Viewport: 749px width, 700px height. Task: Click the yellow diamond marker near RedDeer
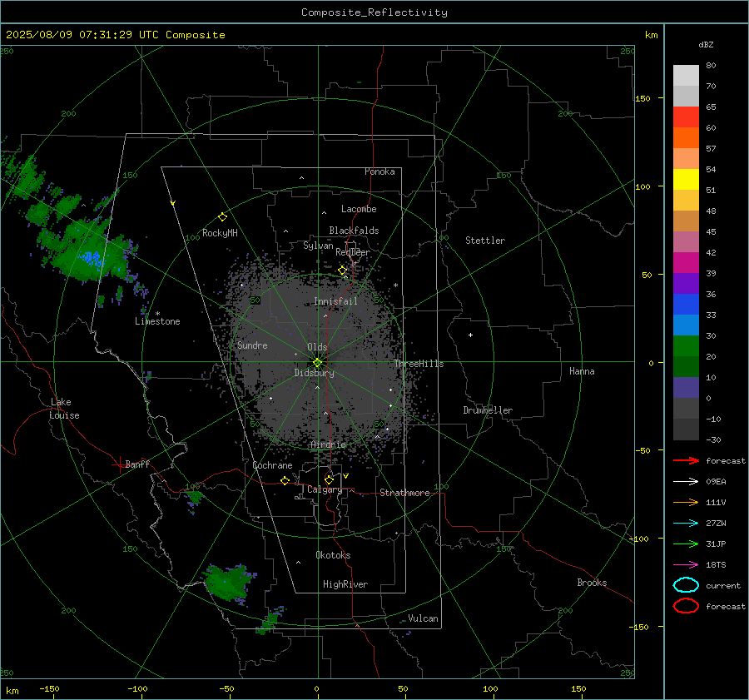click(x=342, y=271)
